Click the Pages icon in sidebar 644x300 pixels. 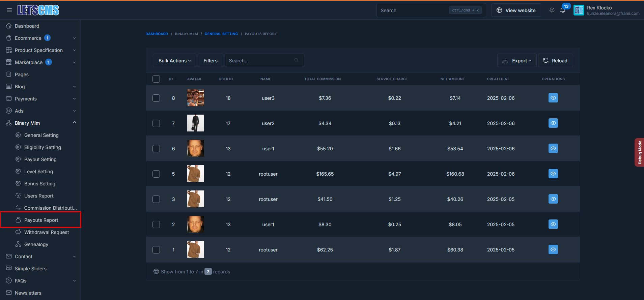click(x=9, y=74)
